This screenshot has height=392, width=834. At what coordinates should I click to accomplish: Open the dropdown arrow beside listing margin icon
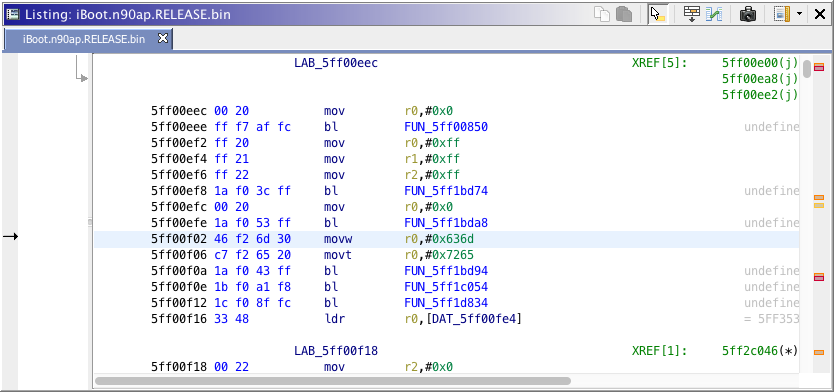coord(799,14)
